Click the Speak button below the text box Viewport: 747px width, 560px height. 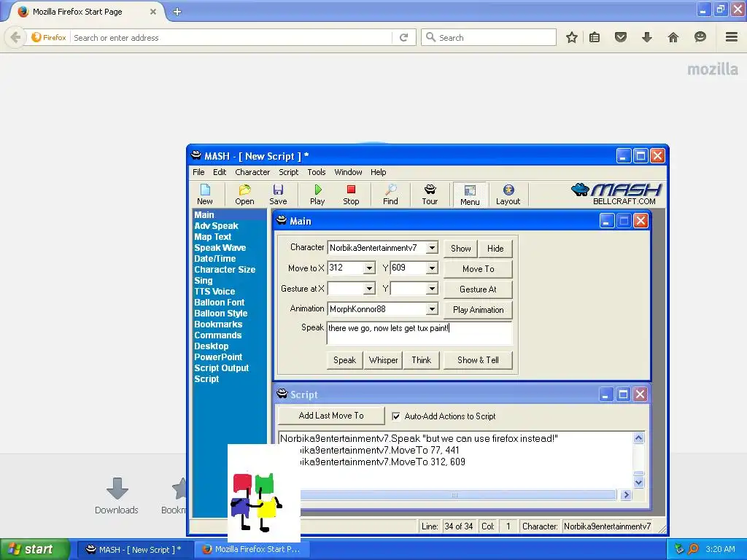click(345, 360)
